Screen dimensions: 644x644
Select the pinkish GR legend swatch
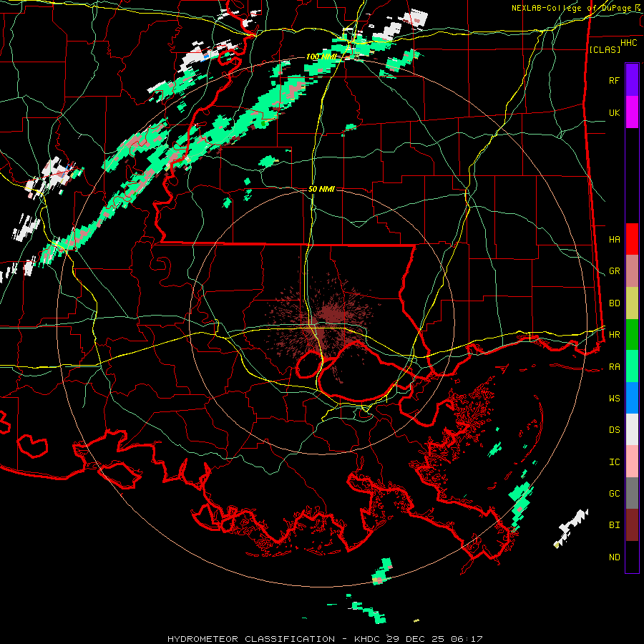pyautogui.click(x=632, y=271)
